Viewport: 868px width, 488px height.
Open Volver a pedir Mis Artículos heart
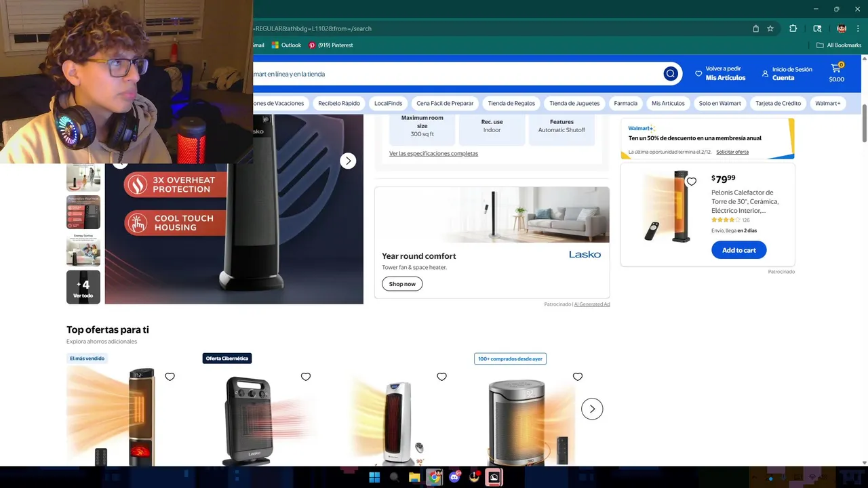tap(720, 73)
